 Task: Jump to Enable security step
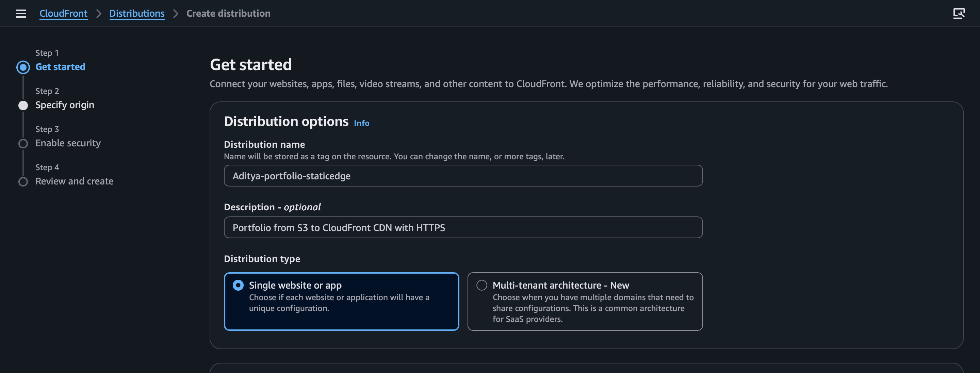(x=68, y=143)
